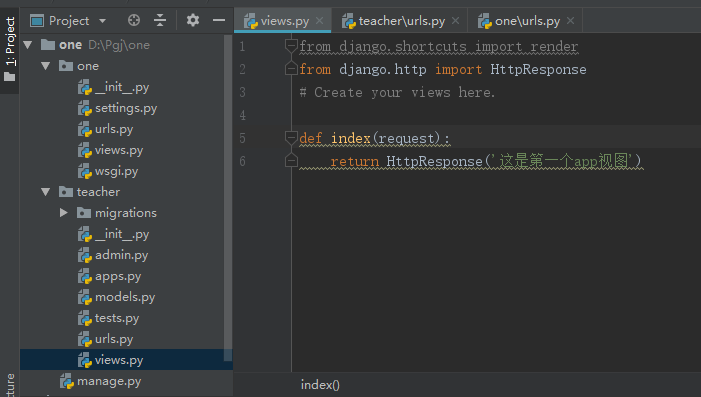Viewport: 701px width, 397px height.
Task: Open the Project panel settings gear
Action: pos(193,20)
